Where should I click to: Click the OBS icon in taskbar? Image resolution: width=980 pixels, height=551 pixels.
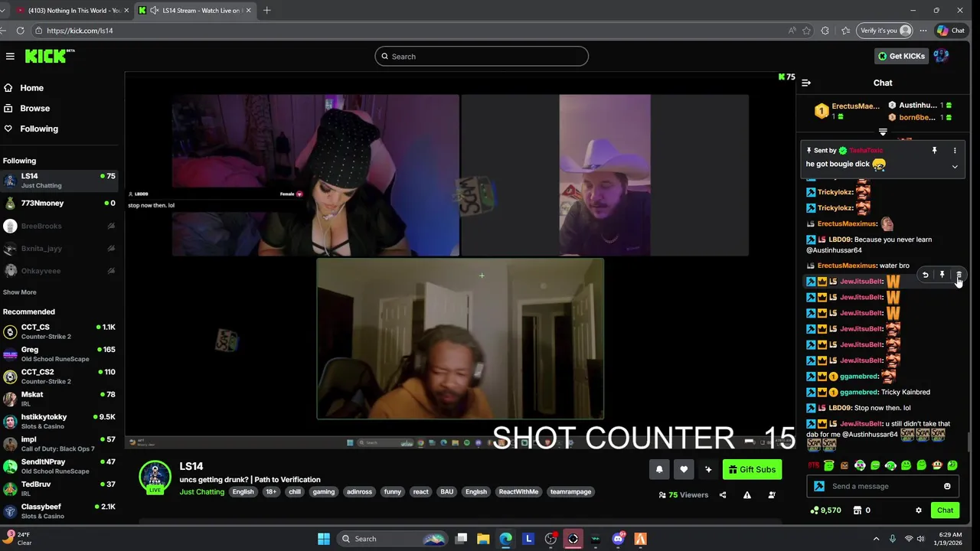pos(550,539)
